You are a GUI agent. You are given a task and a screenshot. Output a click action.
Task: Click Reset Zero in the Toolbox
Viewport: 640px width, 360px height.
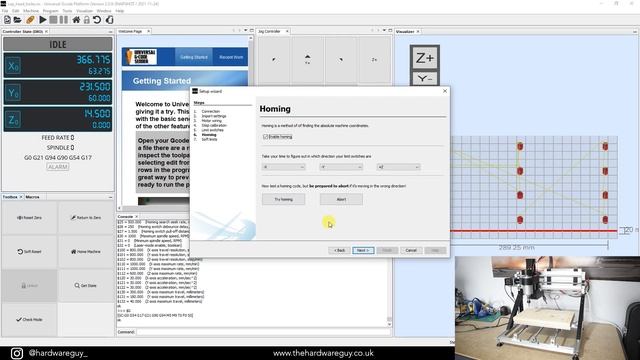click(x=29, y=218)
